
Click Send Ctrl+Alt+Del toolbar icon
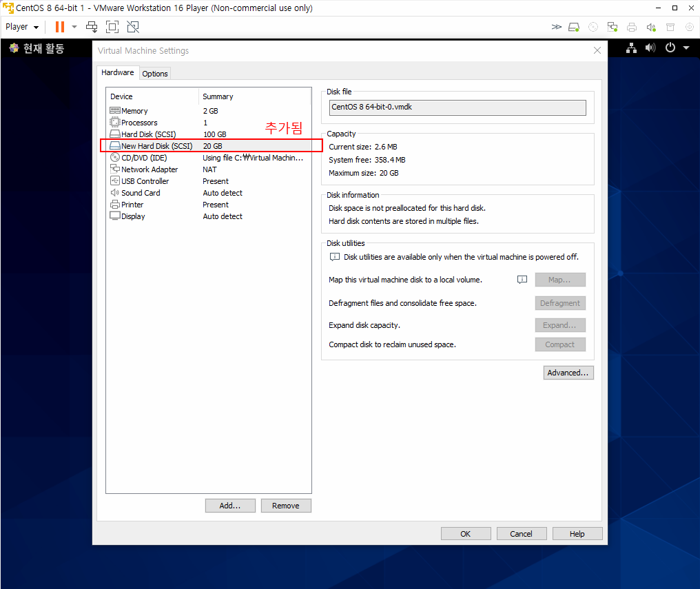pos(92,27)
